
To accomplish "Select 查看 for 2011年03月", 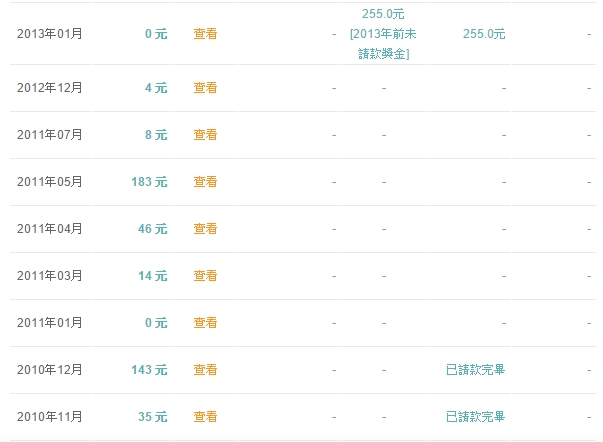I will point(205,276).
